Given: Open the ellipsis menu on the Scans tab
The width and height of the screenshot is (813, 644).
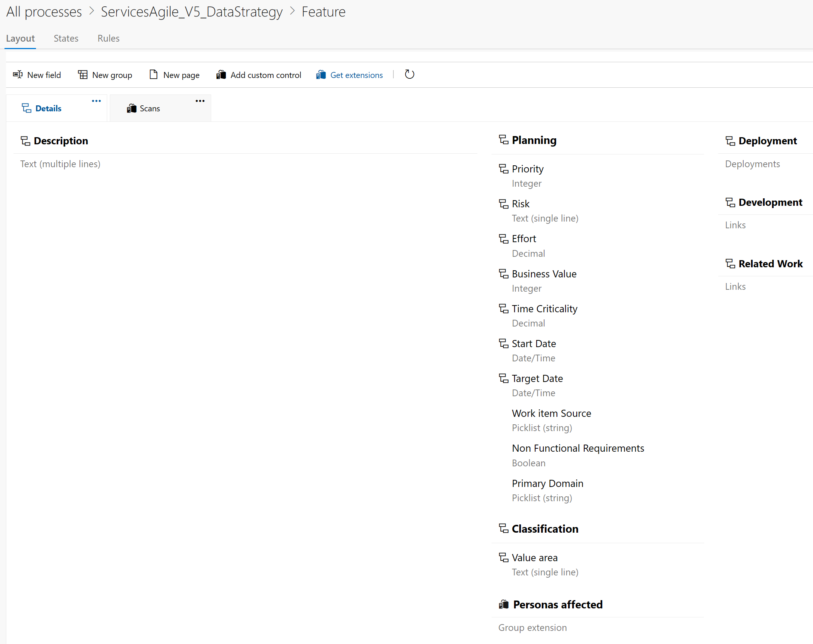Looking at the screenshot, I should pos(200,100).
